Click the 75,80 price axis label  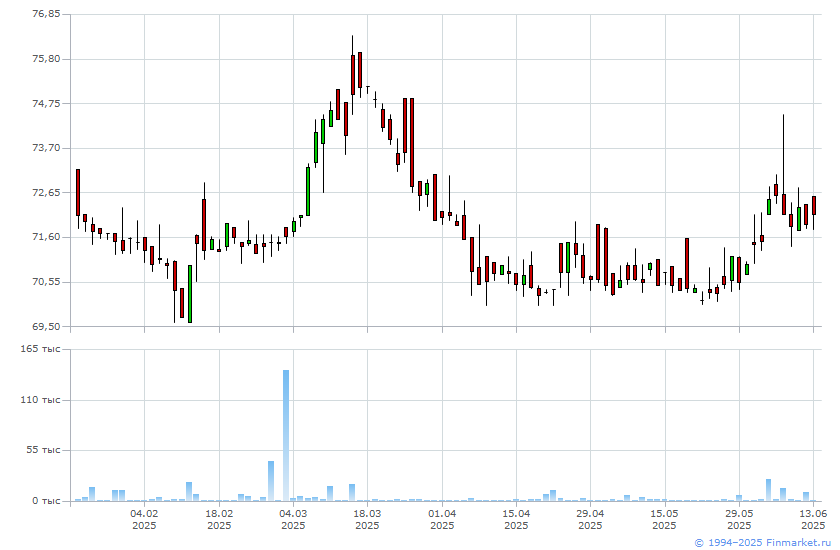46,58
